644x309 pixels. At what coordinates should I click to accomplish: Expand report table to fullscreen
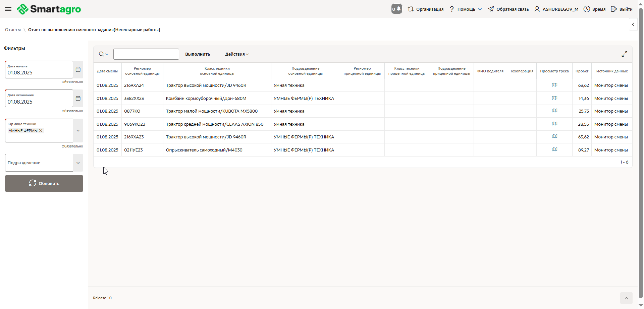click(x=624, y=54)
